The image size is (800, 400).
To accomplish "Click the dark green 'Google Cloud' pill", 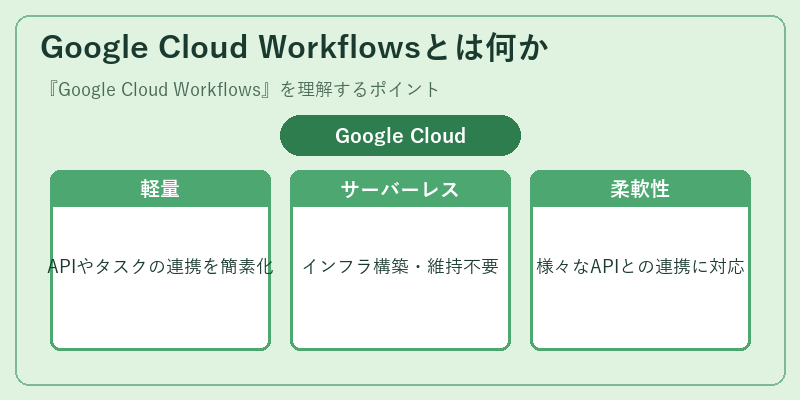I will point(401,136).
